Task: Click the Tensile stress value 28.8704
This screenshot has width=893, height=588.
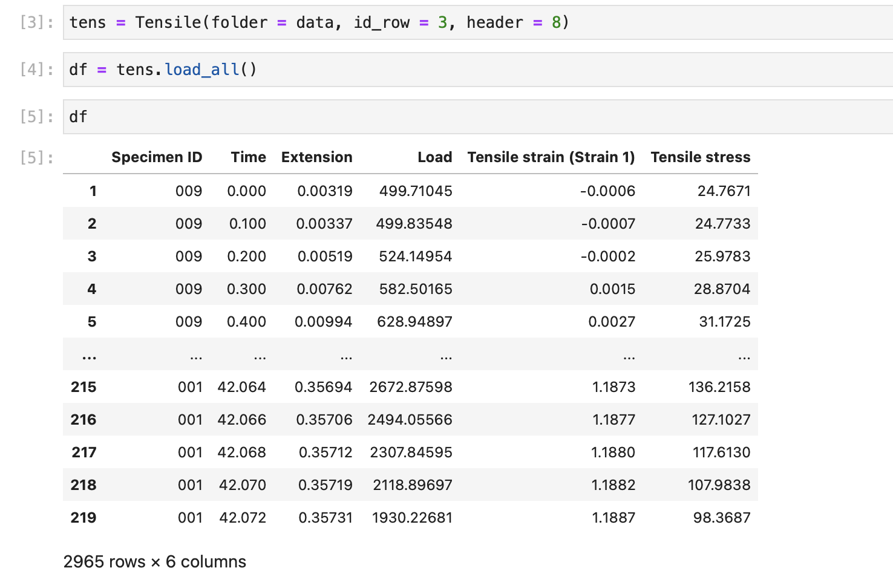Action: click(x=722, y=289)
